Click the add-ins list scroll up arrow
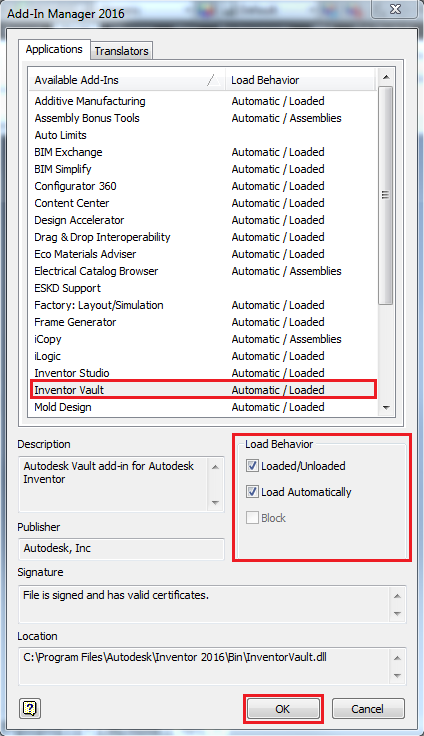The width and height of the screenshot is (424, 736). pyautogui.click(x=386, y=77)
